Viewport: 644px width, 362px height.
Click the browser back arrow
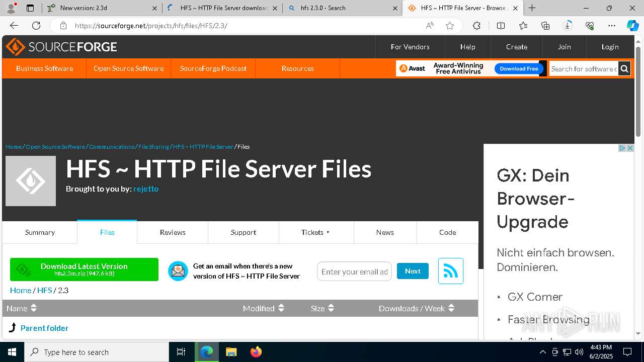[x=14, y=26]
